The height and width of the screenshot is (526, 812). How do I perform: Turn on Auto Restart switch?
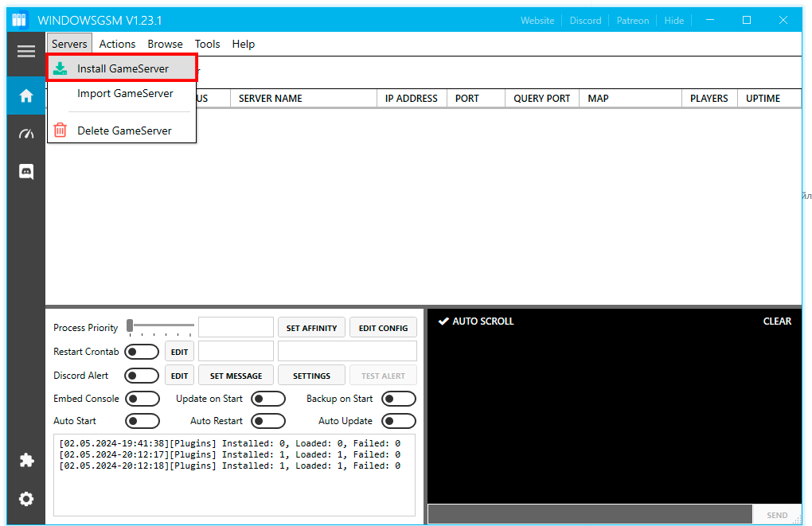[x=268, y=421]
